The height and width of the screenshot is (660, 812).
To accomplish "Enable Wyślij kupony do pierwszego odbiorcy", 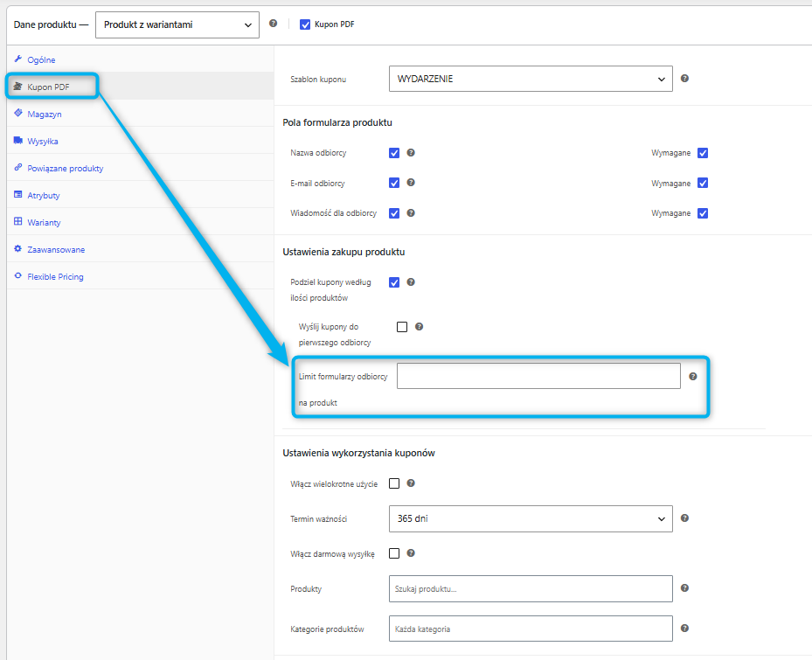I will pyautogui.click(x=402, y=327).
